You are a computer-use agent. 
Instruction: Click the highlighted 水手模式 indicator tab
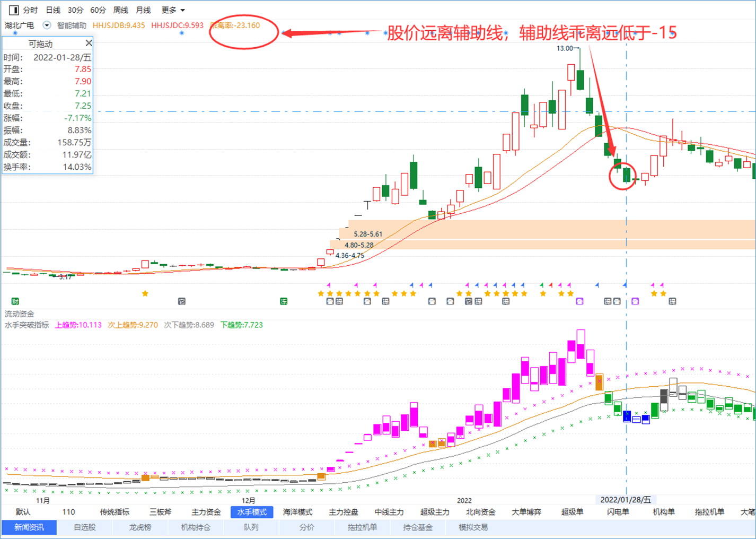[252, 512]
